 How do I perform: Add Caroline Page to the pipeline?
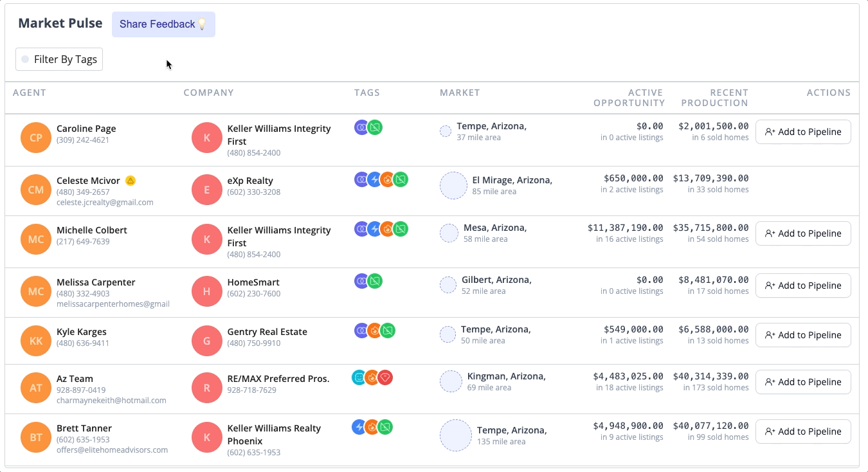click(x=803, y=132)
